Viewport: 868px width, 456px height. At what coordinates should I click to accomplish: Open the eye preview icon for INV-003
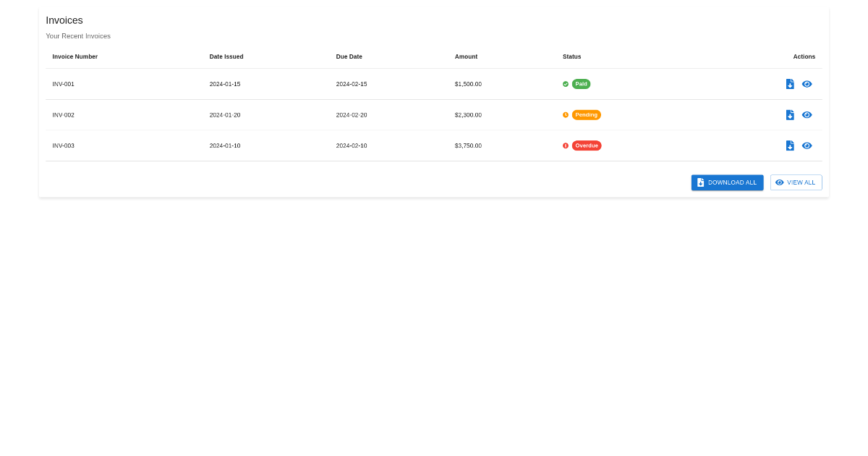[x=807, y=145]
